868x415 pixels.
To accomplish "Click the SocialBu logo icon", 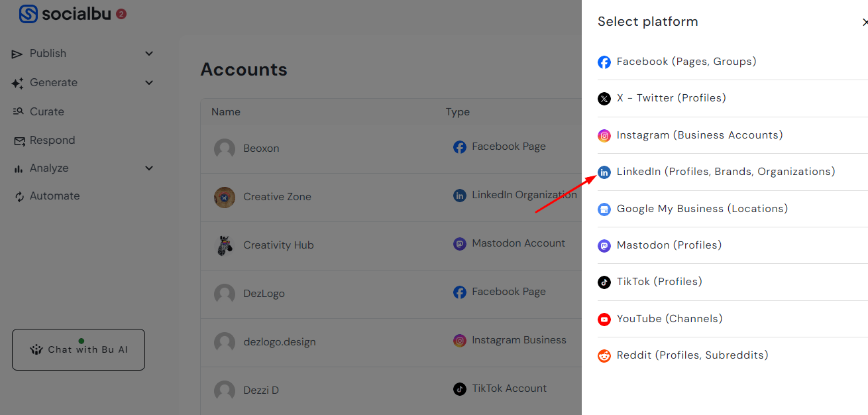I will pos(28,14).
